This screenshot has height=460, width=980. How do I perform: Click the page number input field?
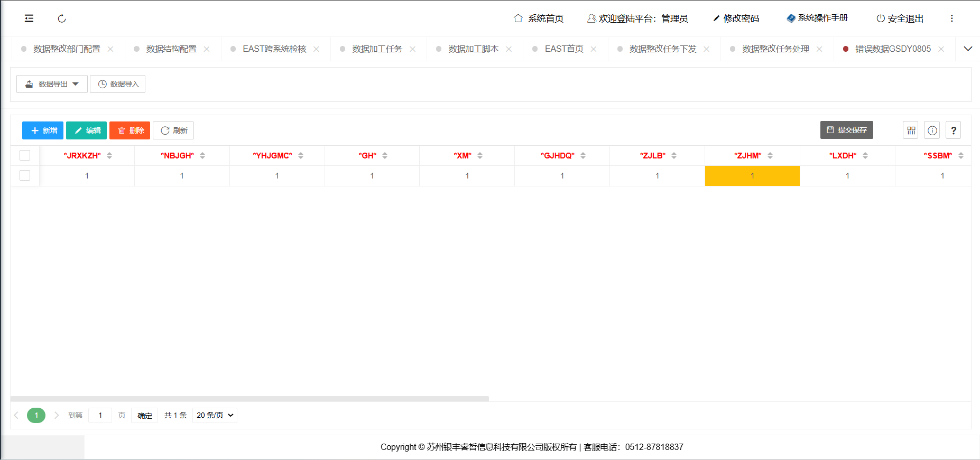point(100,415)
